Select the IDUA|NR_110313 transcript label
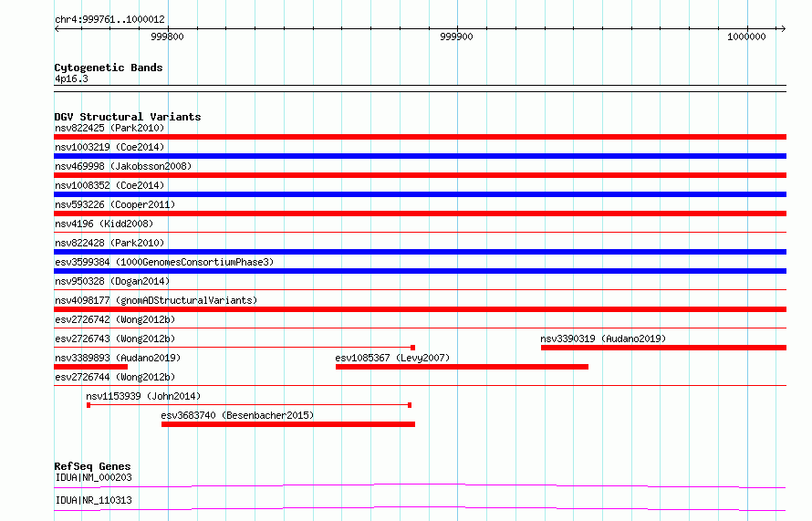The image size is (812, 521). point(93,500)
